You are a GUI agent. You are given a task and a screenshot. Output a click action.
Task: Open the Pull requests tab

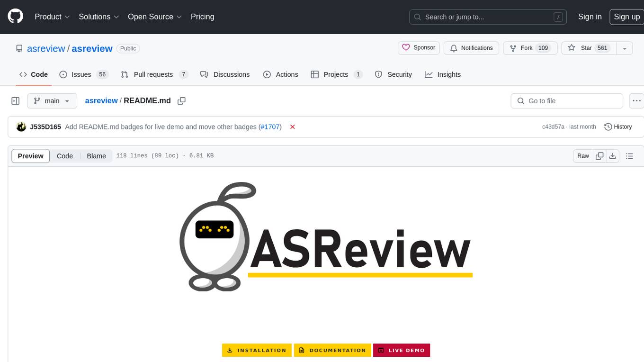tap(154, 74)
